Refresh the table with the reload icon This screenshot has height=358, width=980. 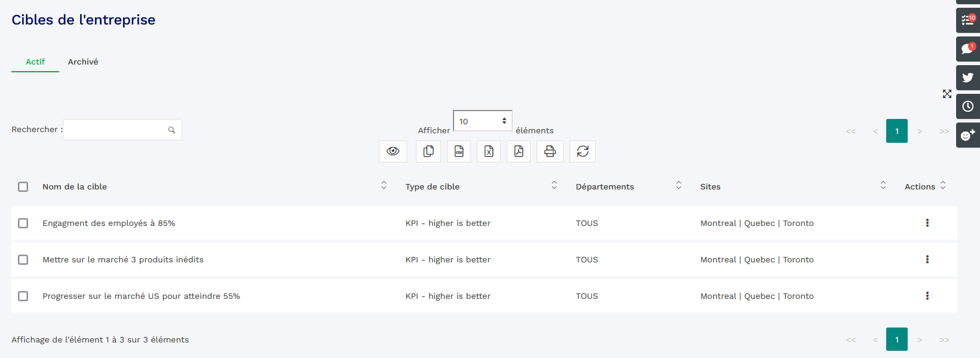click(x=583, y=151)
